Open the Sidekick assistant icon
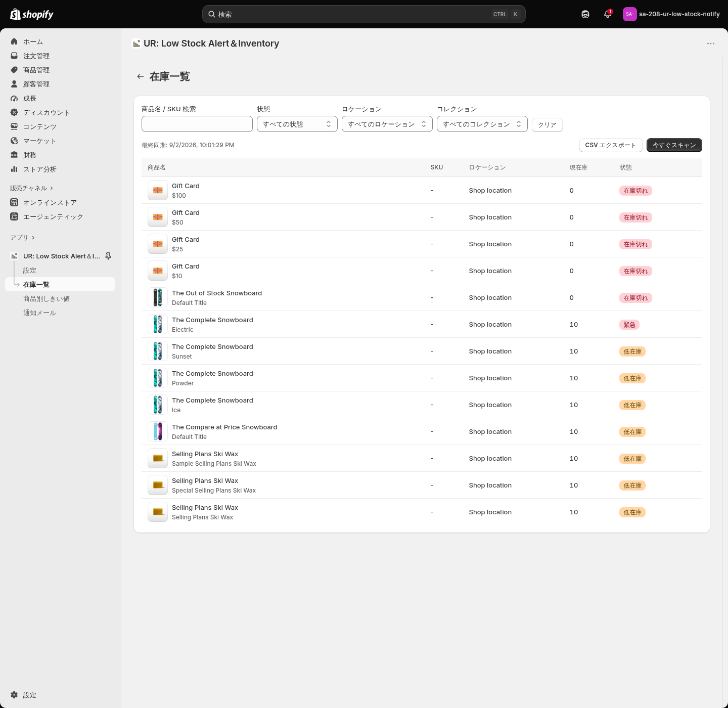Viewport: 728px width, 708px height. click(x=585, y=14)
